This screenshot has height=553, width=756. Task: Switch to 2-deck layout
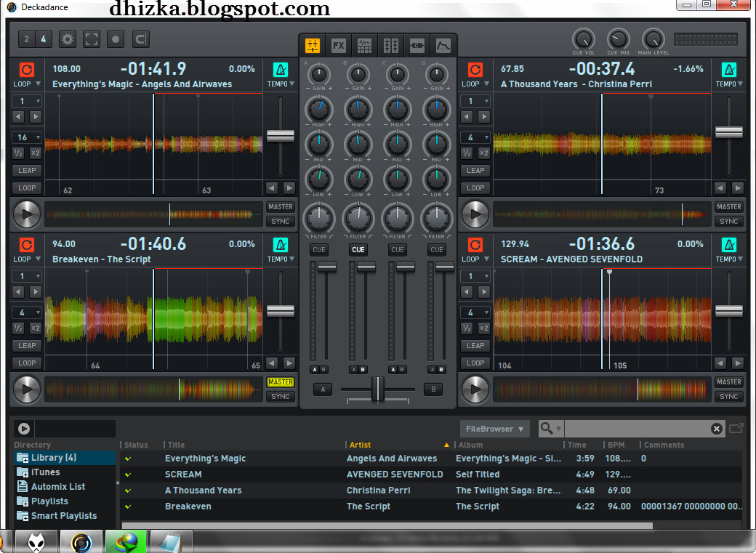(x=27, y=39)
